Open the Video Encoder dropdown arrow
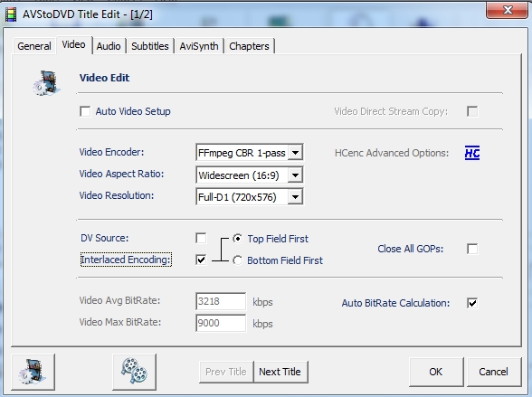This screenshot has width=532, height=397. (x=295, y=153)
